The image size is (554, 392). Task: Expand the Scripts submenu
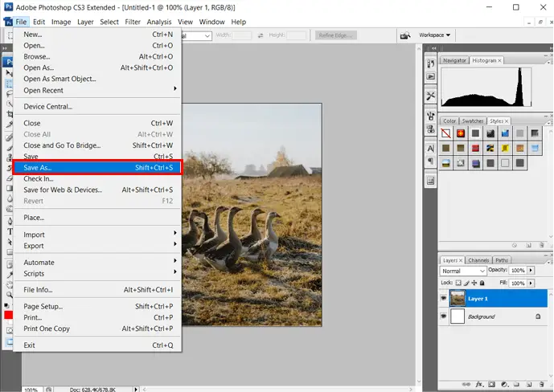[x=98, y=273]
